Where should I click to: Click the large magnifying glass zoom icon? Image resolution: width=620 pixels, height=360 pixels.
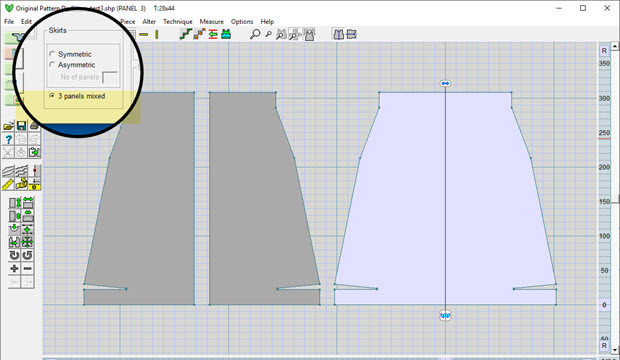255,34
